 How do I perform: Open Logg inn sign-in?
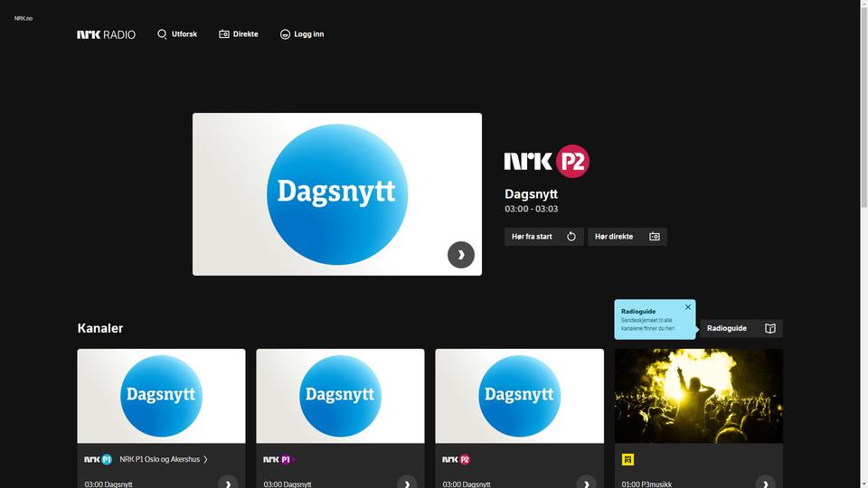click(x=302, y=34)
